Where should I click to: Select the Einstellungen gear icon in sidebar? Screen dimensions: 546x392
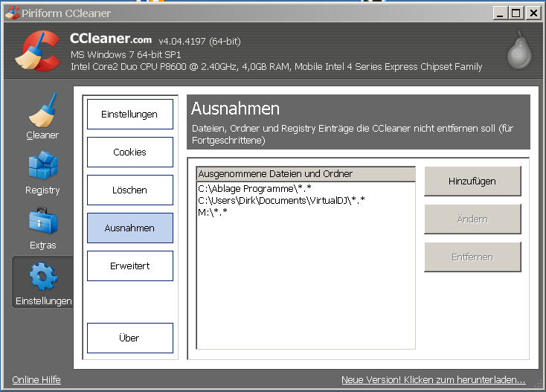click(x=43, y=277)
